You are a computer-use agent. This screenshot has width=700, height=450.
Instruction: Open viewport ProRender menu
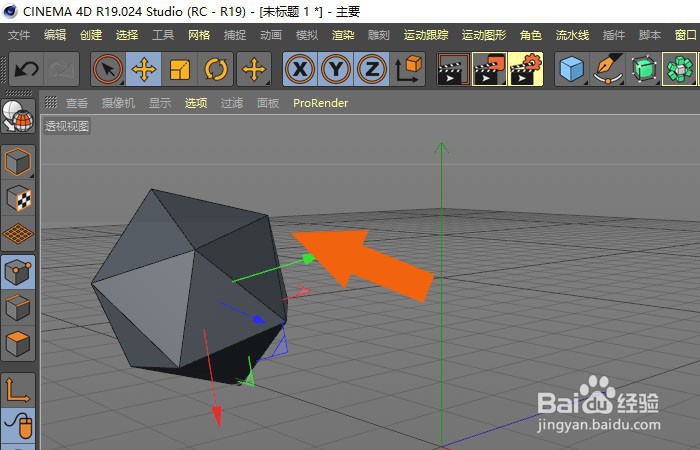pyautogui.click(x=321, y=103)
